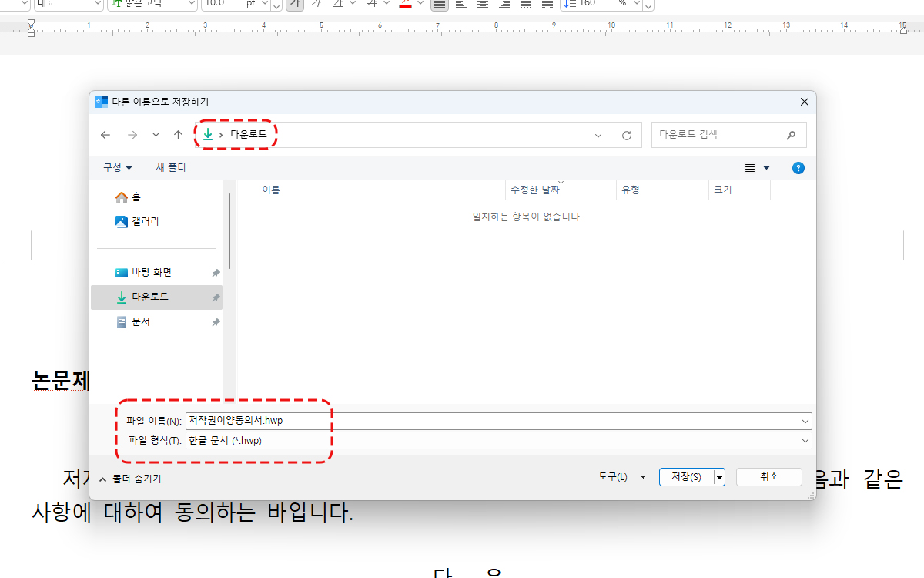The image size is (924, 578).
Task: Open Gallery in the sidebar
Action: (137, 221)
